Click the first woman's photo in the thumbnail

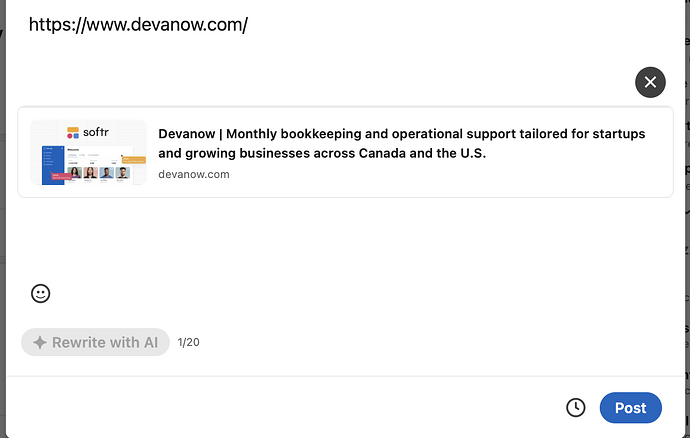(74, 173)
